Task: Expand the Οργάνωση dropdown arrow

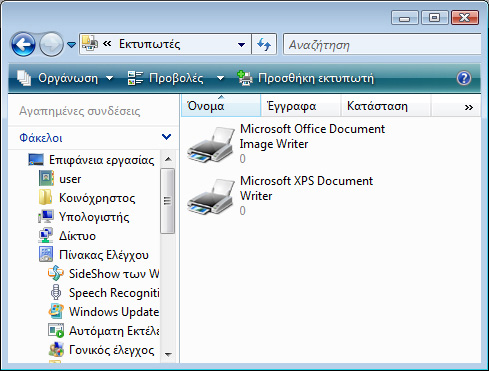Action: point(109,79)
